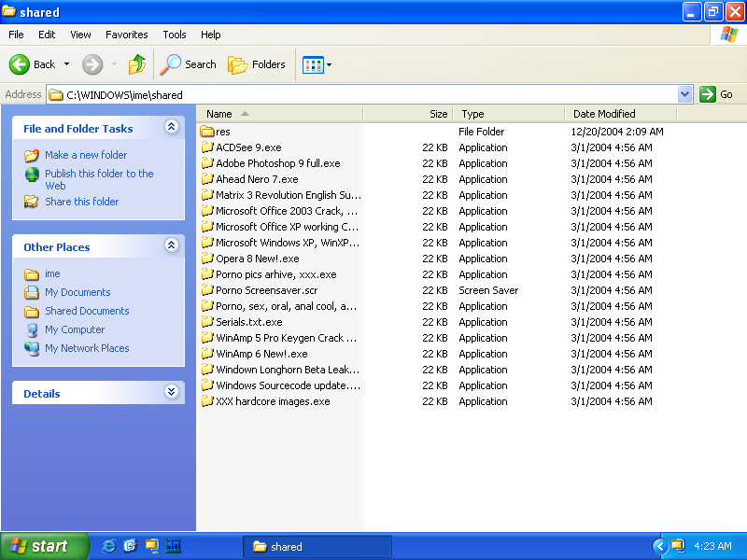Navigate to the ime folder link
Viewport: 747px width, 560px height.
tap(52, 273)
